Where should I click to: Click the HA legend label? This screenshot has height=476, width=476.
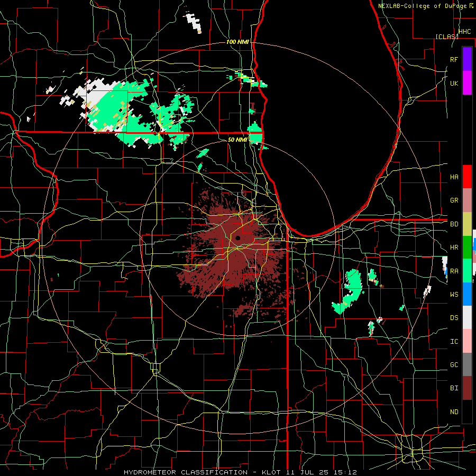[x=454, y=177]
